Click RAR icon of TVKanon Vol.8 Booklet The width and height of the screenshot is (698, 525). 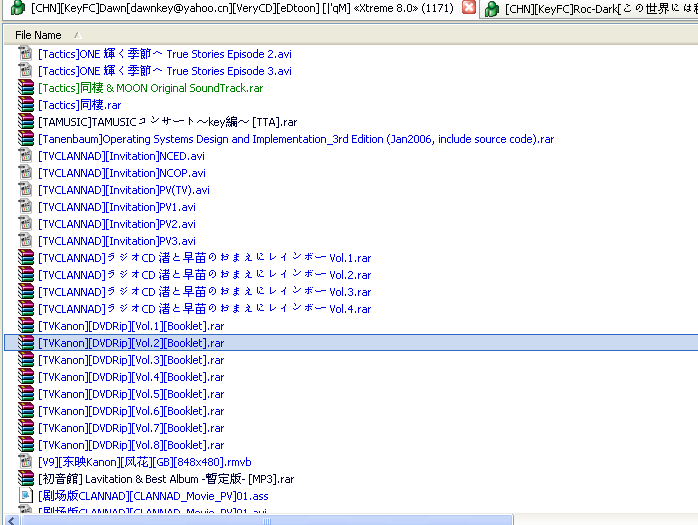(x=26, y=445)
